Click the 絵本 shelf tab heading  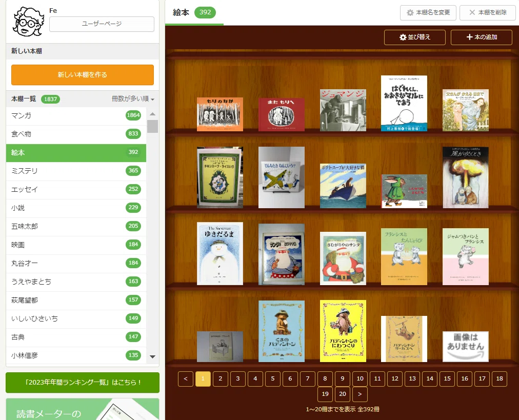click(194, 13)
